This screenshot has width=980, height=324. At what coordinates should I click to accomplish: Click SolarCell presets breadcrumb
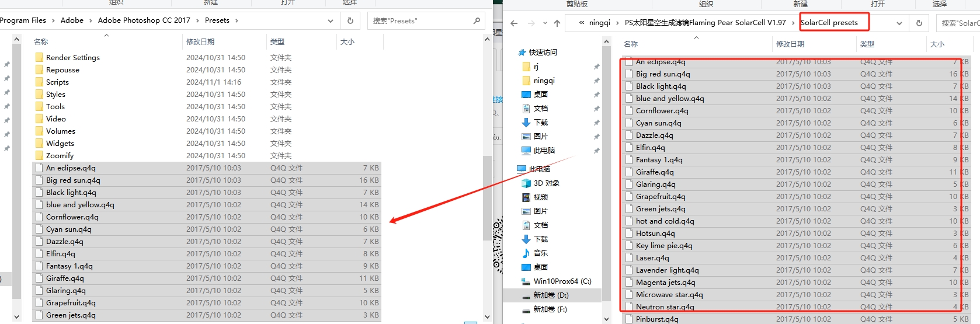829,23
